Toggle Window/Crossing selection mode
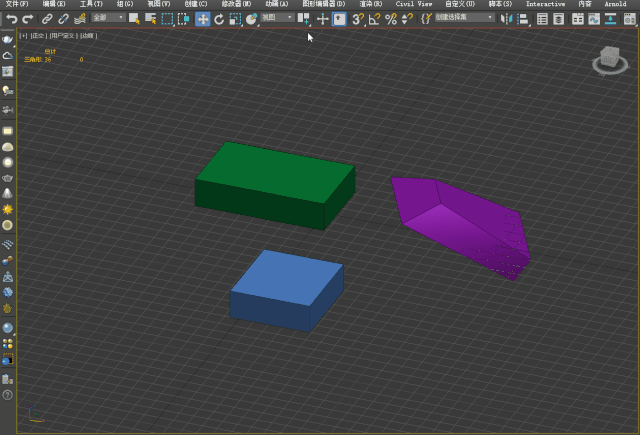The height and width of the screenshot is (435, 640). coord(184,19)
